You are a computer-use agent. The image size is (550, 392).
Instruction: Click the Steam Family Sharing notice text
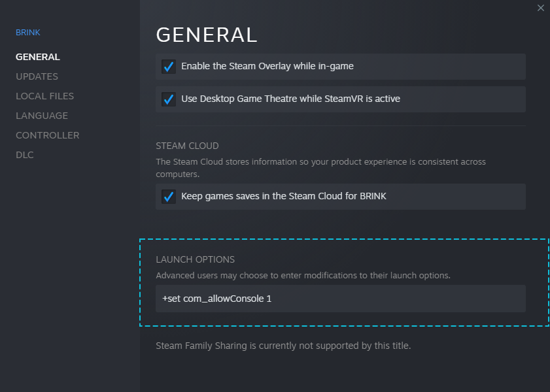[283, 346]
